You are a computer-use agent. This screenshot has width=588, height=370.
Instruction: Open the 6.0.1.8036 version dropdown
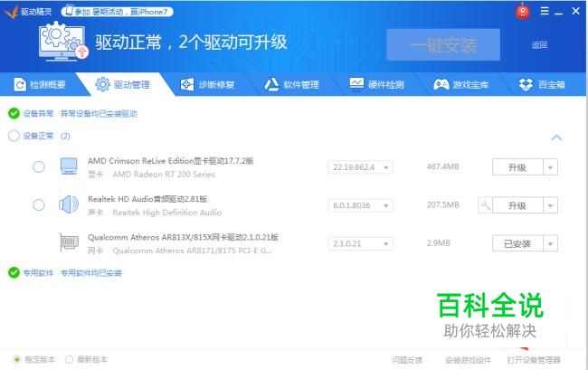pos(360,205)
